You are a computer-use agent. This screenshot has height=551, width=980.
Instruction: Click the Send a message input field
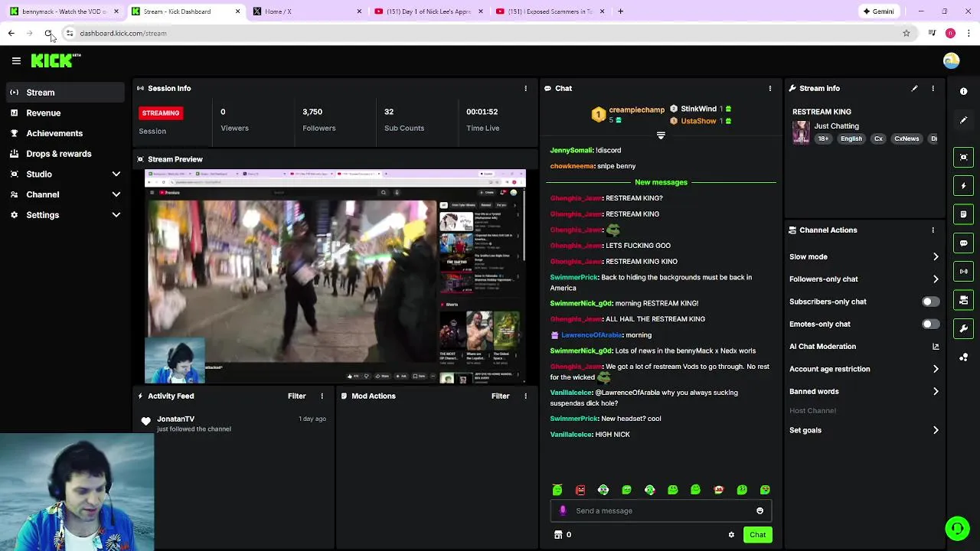[x=661, y=510]
